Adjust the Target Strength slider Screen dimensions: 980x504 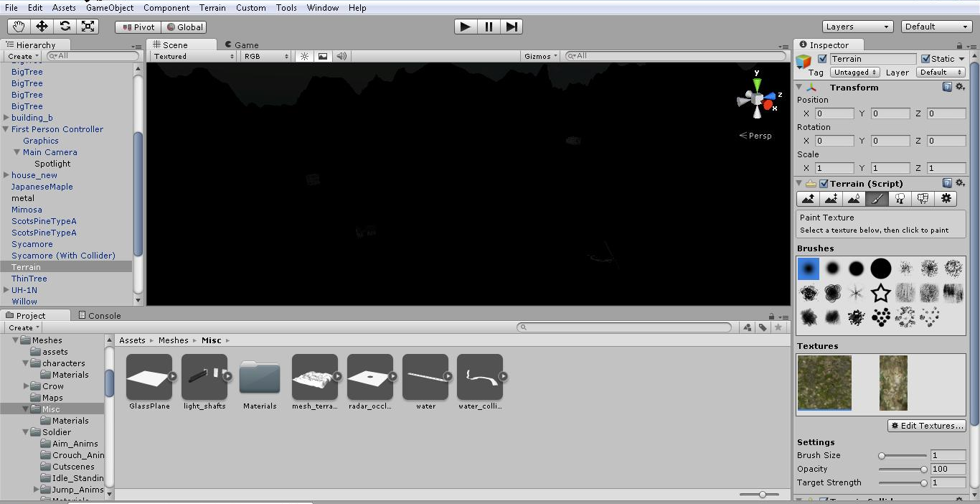pos(904,483)
